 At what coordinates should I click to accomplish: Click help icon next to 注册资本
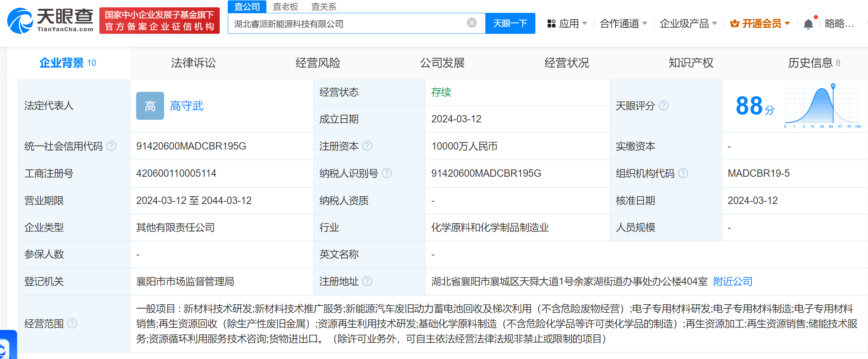click(x=367, y=146)
